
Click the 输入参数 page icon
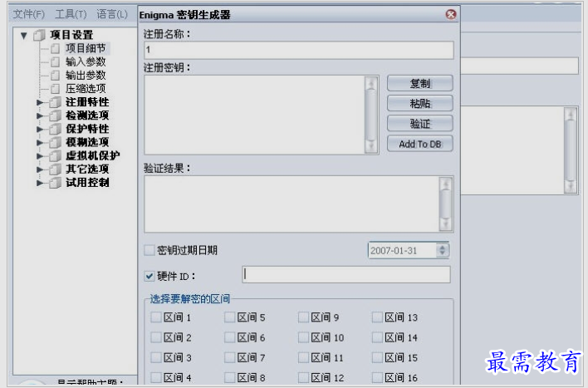[x=56, y=62]
